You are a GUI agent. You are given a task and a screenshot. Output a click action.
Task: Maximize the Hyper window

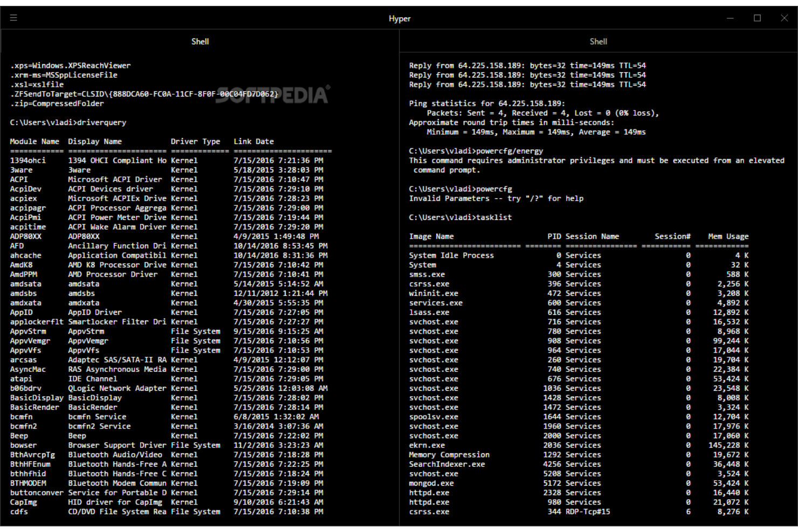pyautogui.click(x=757, y=18)
